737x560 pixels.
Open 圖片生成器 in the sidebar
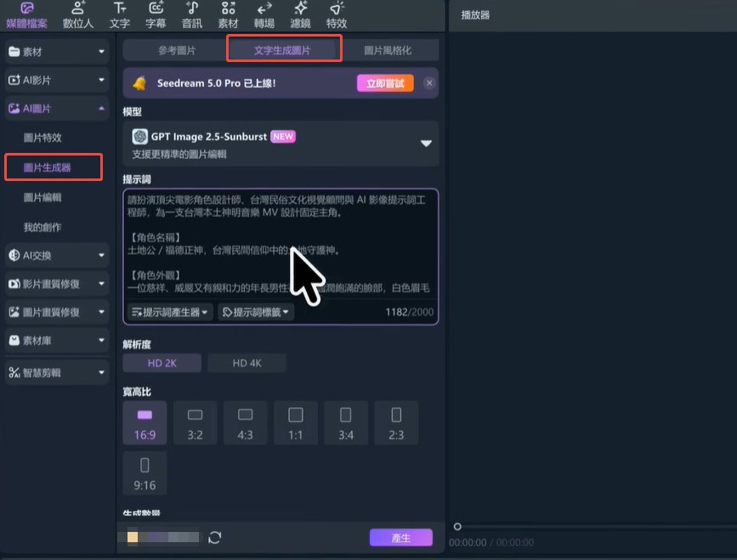pos(47,167)
